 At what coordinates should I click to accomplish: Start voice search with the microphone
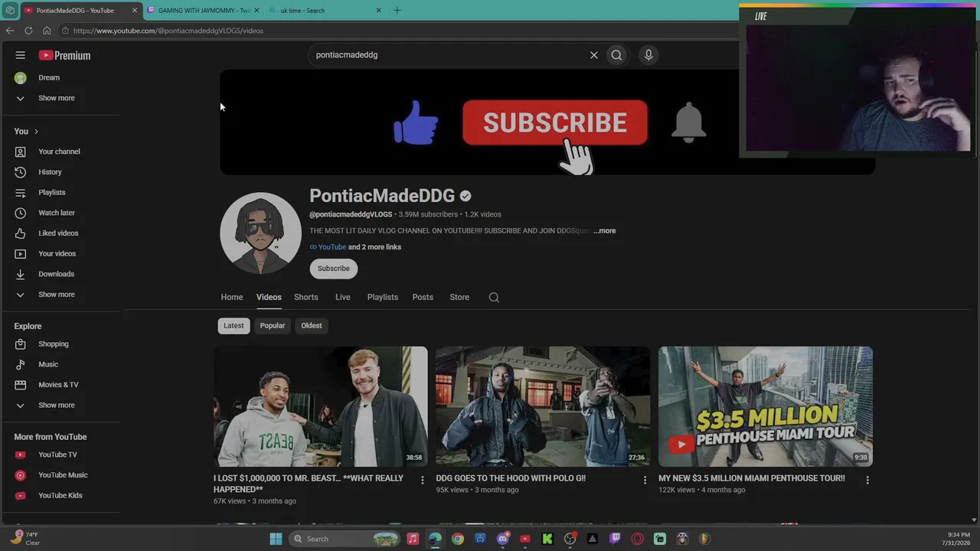click(x=648, y=55)
